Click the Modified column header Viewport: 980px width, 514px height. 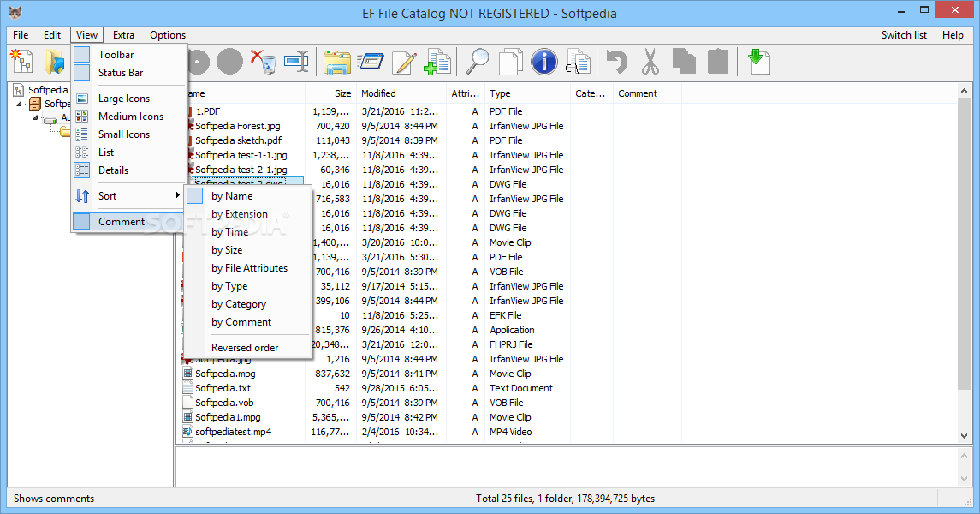point(401,93)
